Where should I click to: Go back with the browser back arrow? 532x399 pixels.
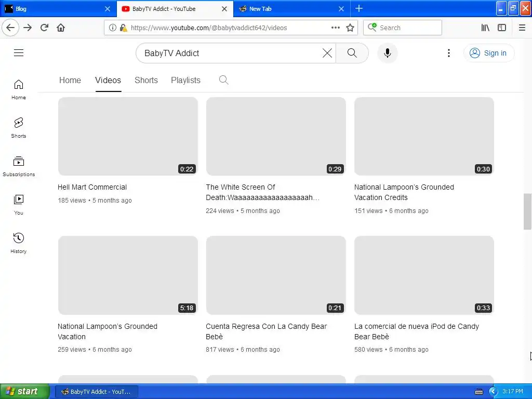pos(10,28)
